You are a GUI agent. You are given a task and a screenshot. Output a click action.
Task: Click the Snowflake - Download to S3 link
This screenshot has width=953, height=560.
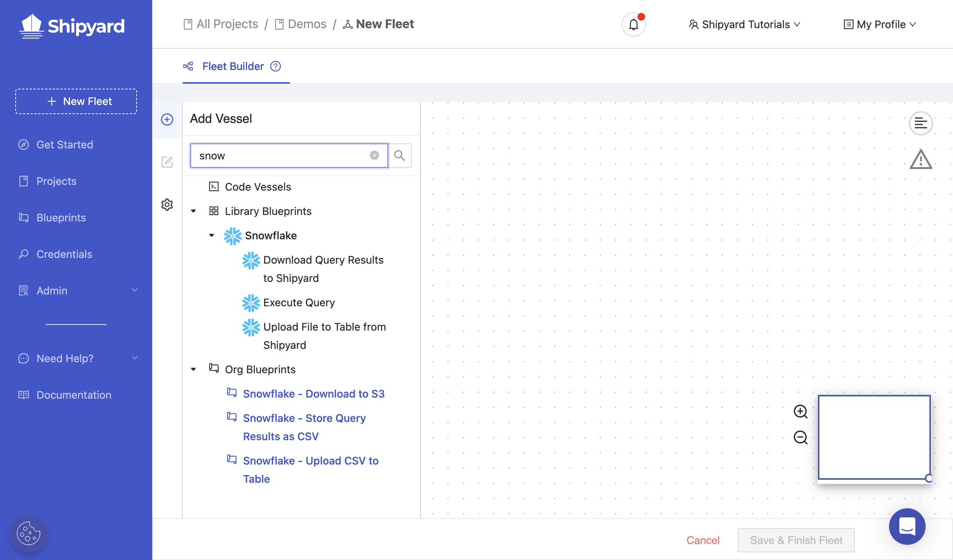coord(314,393)
